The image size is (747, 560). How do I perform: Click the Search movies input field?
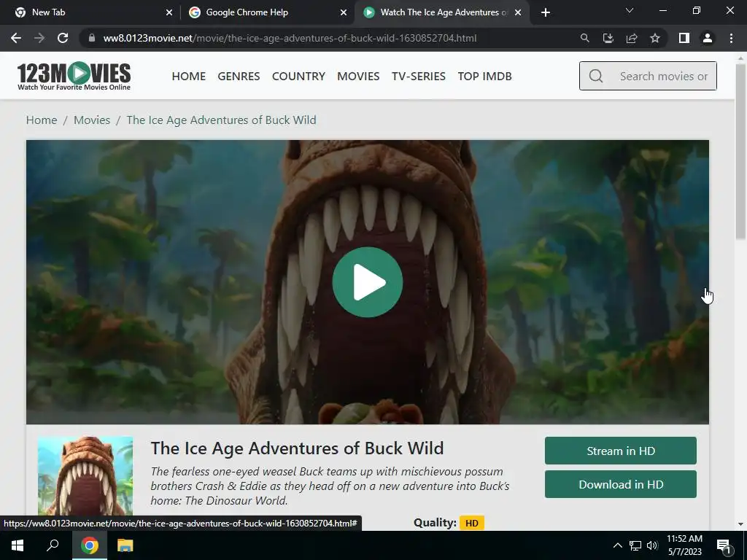pyautogui.click(x=648, y=76)
